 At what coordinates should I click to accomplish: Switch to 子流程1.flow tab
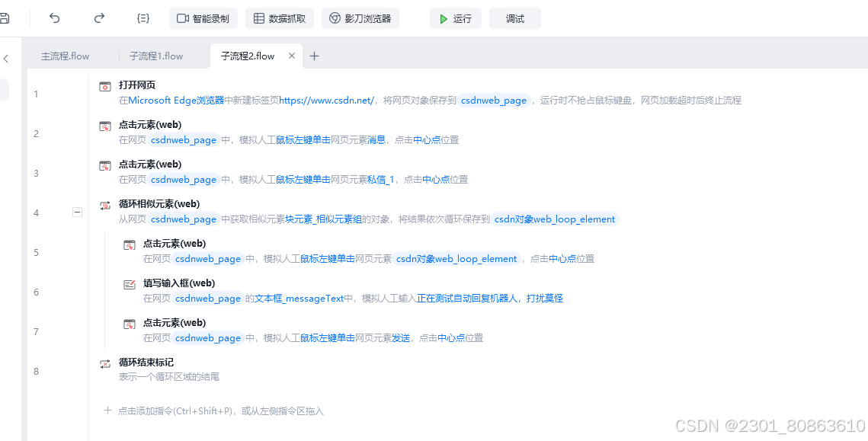(x=156, y=56)
